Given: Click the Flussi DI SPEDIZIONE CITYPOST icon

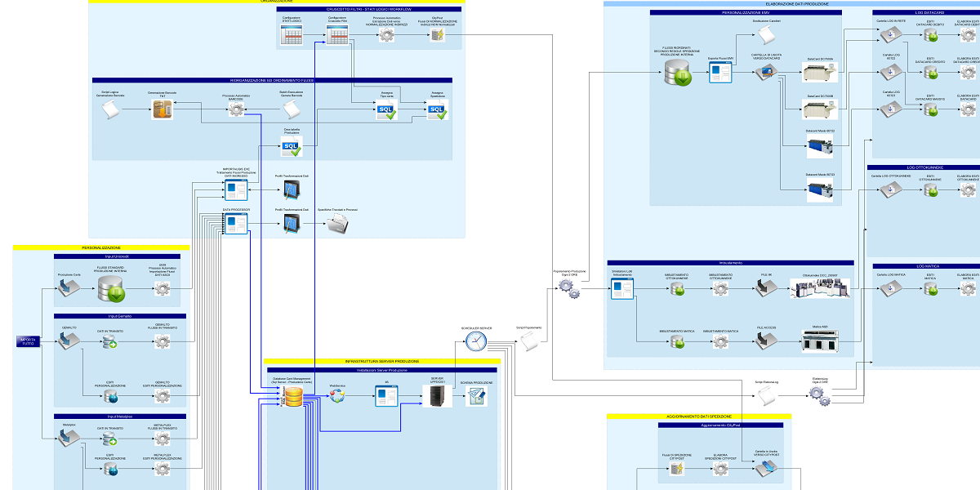Looking at the screenshot, I should click(x=676, y=470).
